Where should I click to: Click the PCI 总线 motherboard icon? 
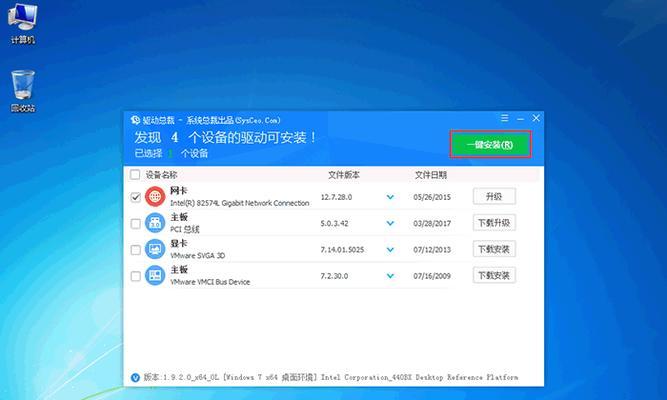[x=155, y=223]
